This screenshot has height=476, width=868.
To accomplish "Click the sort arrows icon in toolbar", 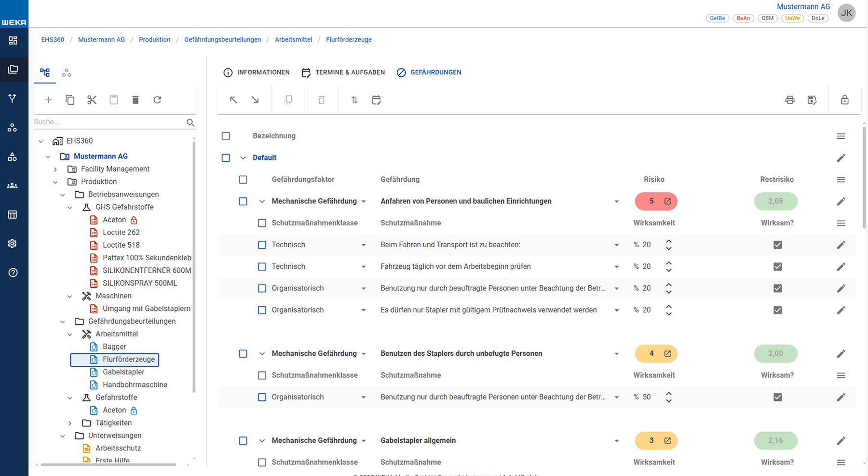I will click(354, 100).
